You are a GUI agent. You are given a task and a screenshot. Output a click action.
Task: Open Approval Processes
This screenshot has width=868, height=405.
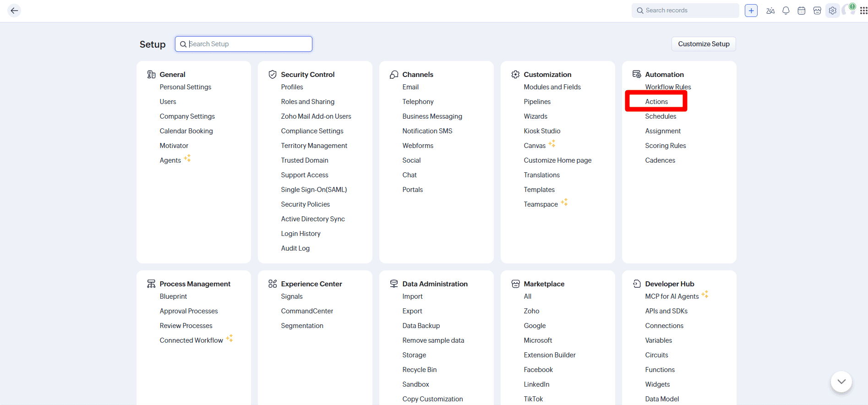click(189, 311)
